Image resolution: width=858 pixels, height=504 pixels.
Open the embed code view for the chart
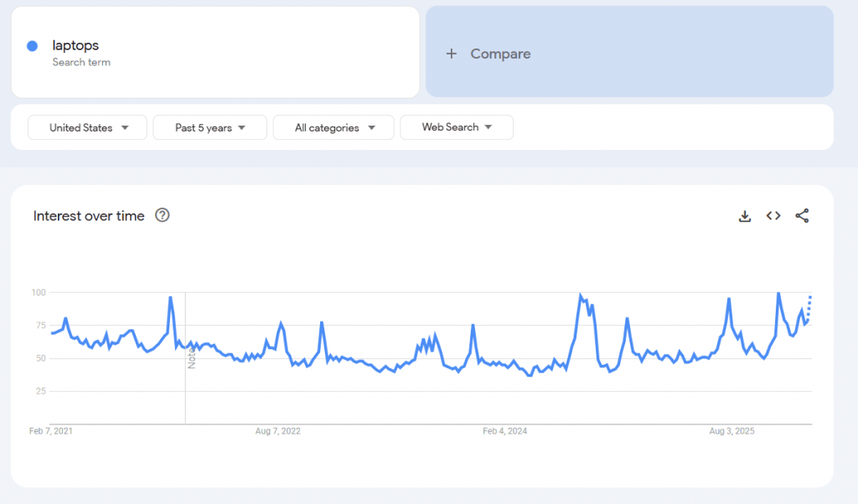(773, 215)
